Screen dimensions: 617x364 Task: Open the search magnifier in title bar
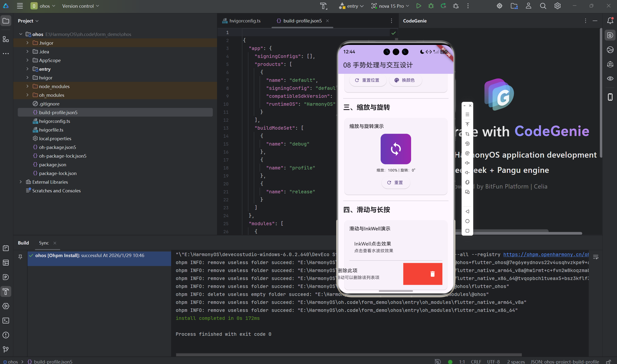(x=543, y=6)
